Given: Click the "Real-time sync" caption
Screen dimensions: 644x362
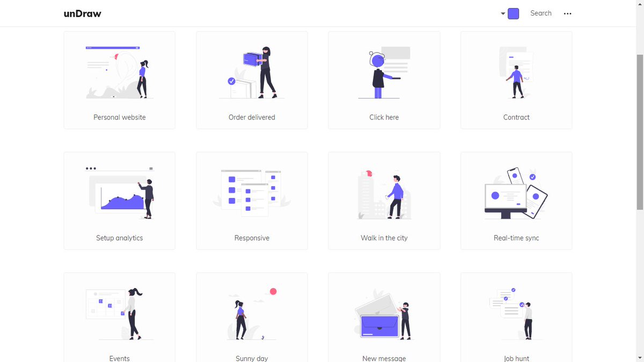Looking at the screenshot, I should [x=516, y=238].
